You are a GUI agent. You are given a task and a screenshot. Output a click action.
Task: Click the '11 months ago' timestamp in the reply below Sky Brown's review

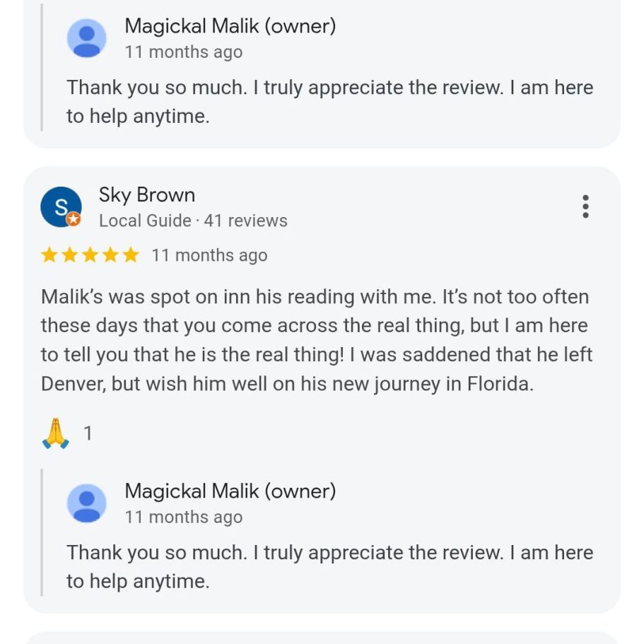(x=184, y=517)
